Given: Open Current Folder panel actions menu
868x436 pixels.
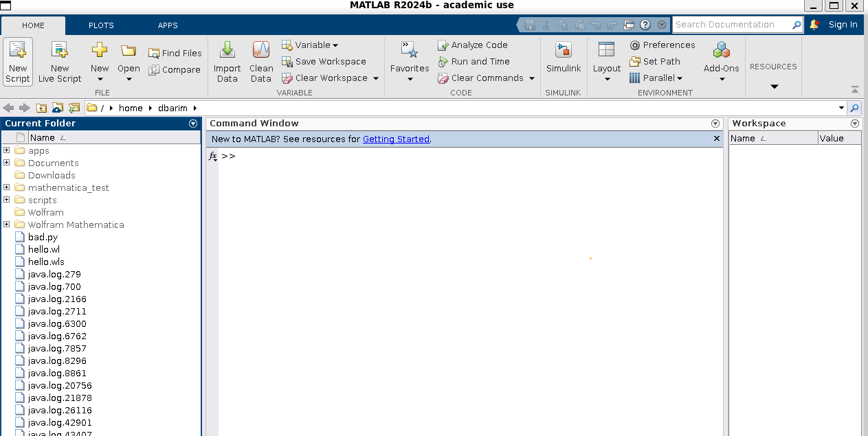Looking at the screenshot, I should pos(193,124).
